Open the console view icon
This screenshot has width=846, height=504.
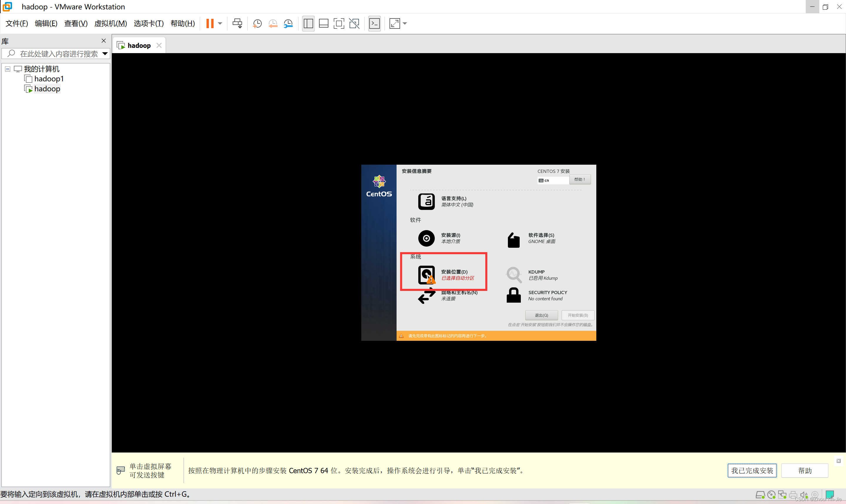click(x=375, y=23)
